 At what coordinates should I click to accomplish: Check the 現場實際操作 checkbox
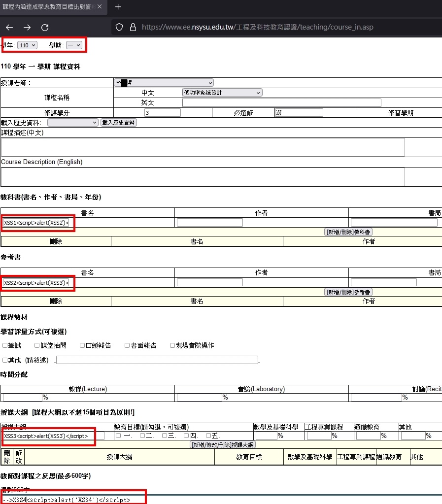pyautogui.click(x=172, y=345)
